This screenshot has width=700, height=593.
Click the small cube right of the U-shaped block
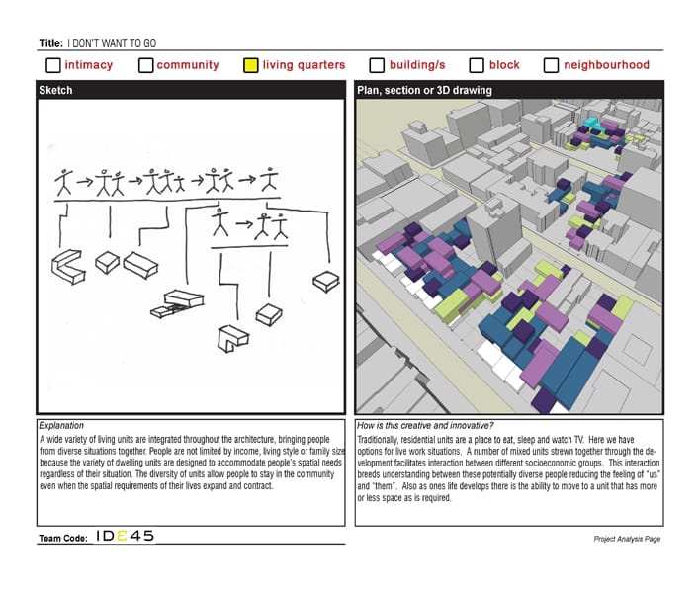click(107, 262)
